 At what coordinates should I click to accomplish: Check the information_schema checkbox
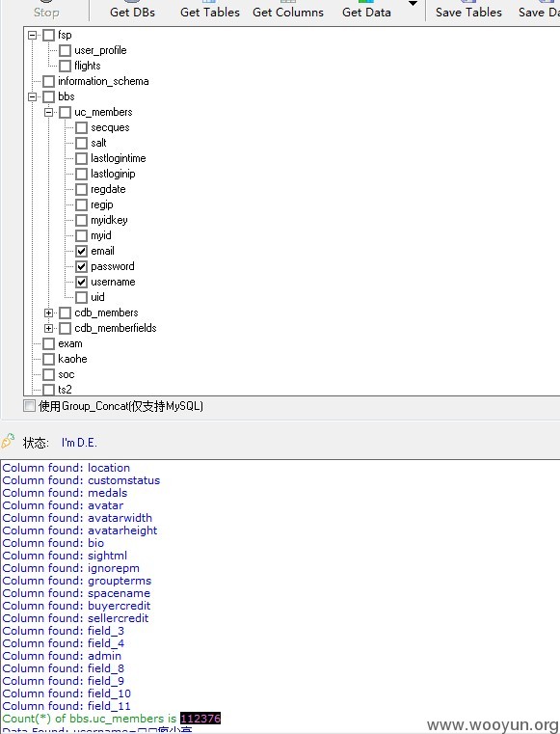pos(48,81)
